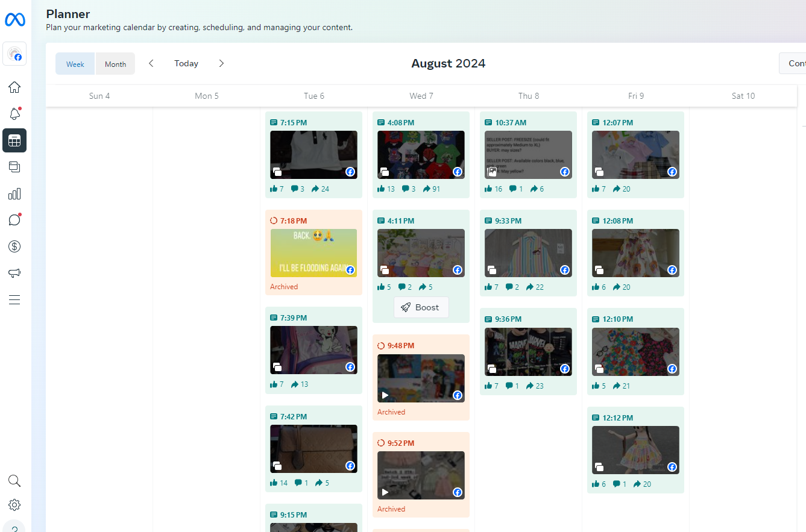Click the Archived label under the 7:18 PM post
The image size is (806, 532).
pyautogui.click(x=284, y=287)
